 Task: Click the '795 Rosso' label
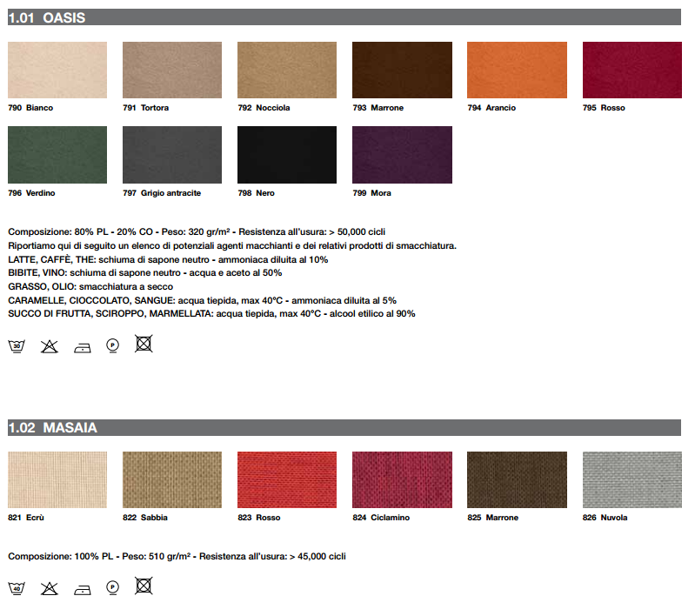pyautogui.click(x=604, y=108)
